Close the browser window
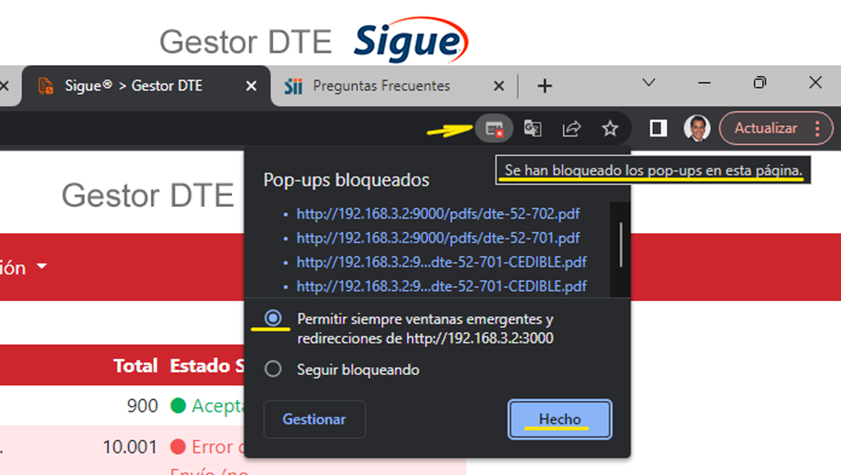The image size is (841, 475). click(x=815, y=83)
